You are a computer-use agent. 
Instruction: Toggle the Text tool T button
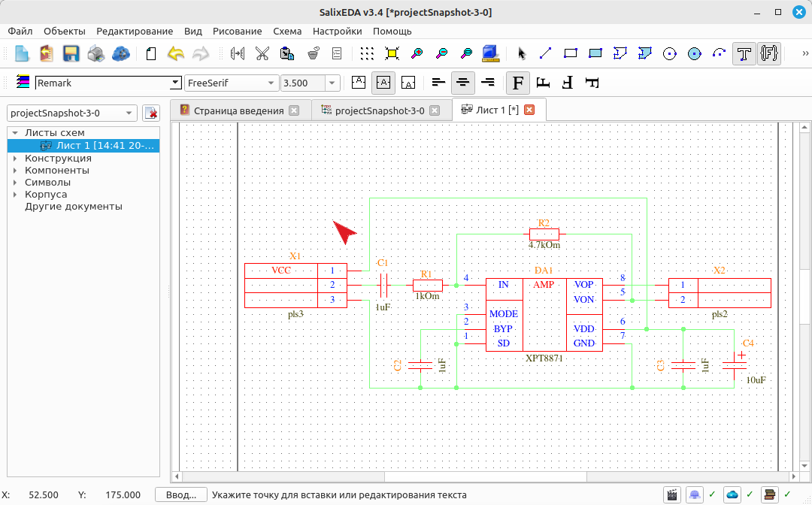744,53
